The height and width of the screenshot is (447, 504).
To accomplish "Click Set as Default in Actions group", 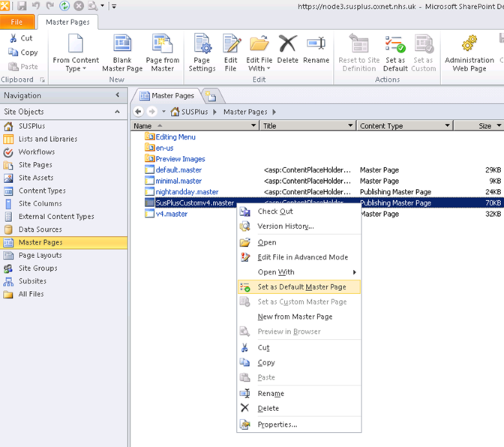I will (395, 53).
